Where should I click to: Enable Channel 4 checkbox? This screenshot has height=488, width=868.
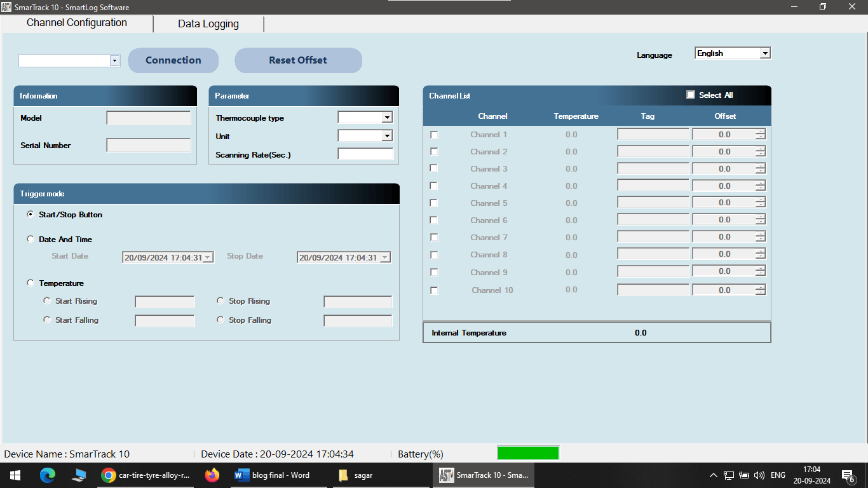(434, 186)
